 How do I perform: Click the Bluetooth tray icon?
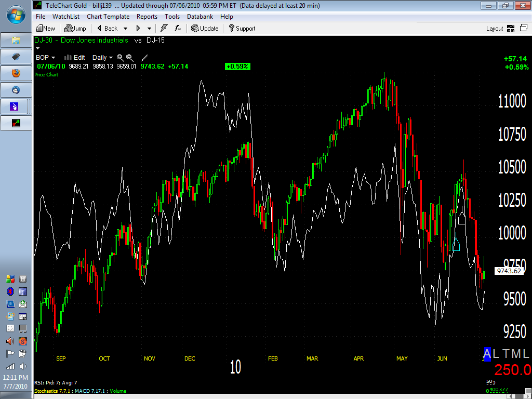coord(10,291)
